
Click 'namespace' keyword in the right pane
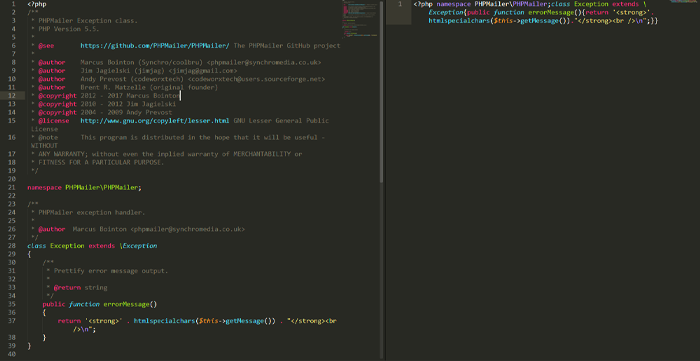453,4
